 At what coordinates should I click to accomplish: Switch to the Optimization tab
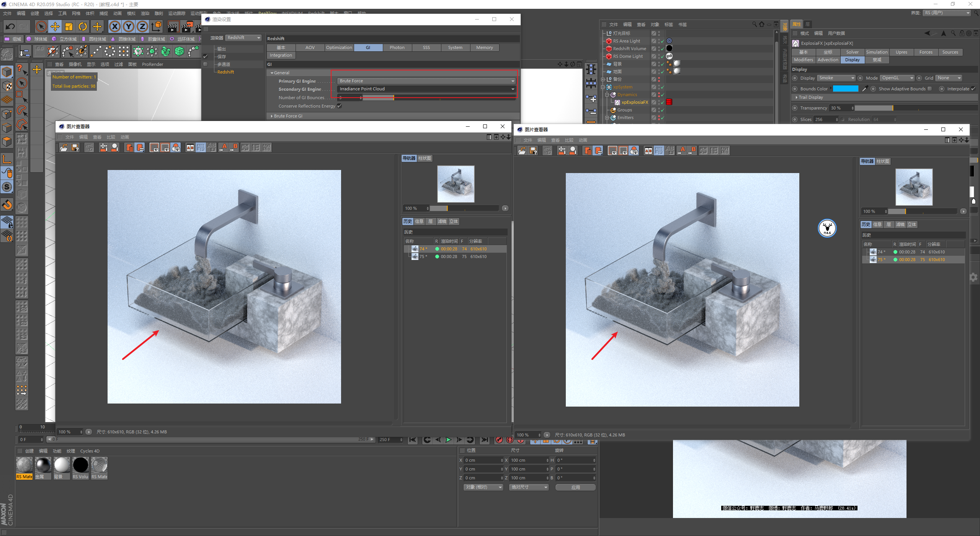point(339,47)
